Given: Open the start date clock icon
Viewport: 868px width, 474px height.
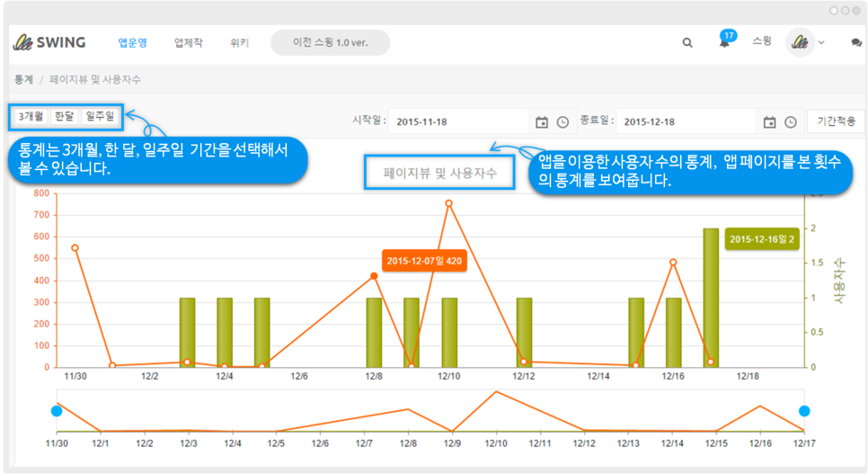Looking at the screenshot, I should [563, 122].
